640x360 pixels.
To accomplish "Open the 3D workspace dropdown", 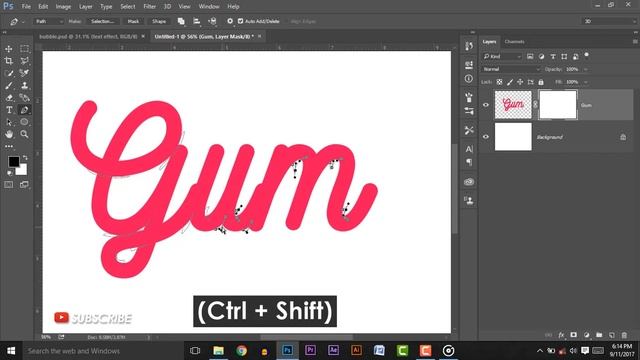I will [610, 21].
